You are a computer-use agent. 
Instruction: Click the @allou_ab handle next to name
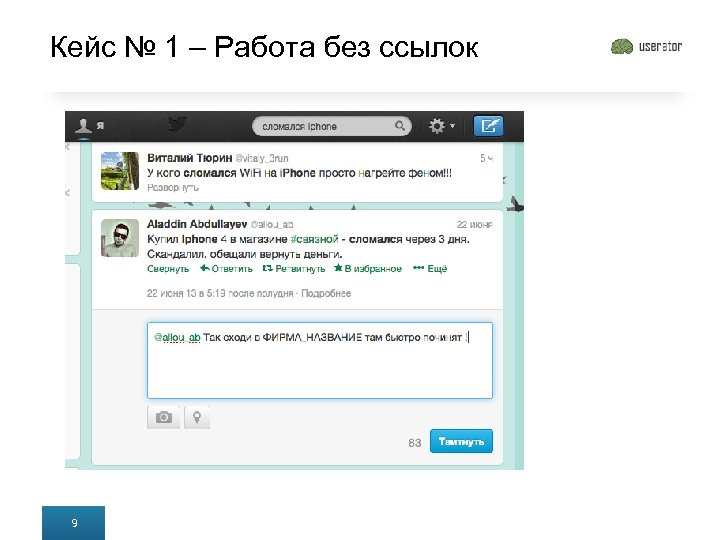tap(272, 225)
